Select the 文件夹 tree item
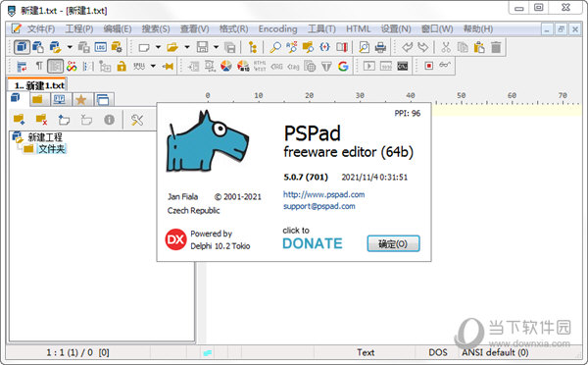Screen dimensions: 588x365 52,149
